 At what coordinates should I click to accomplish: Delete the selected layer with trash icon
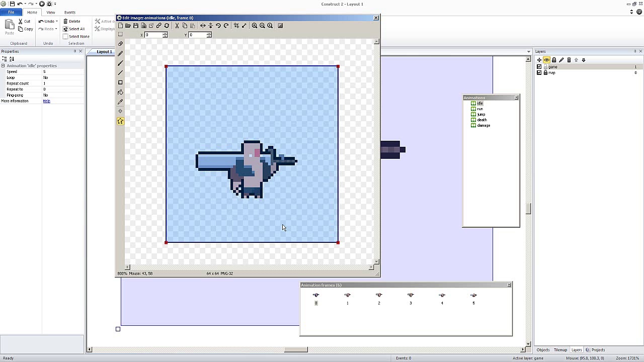(x=569, y=60)
